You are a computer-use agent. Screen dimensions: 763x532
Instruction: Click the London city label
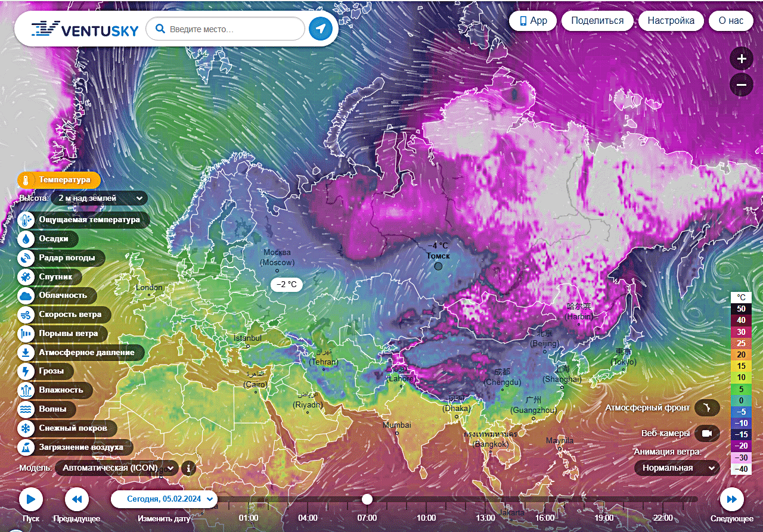point(149,288)
